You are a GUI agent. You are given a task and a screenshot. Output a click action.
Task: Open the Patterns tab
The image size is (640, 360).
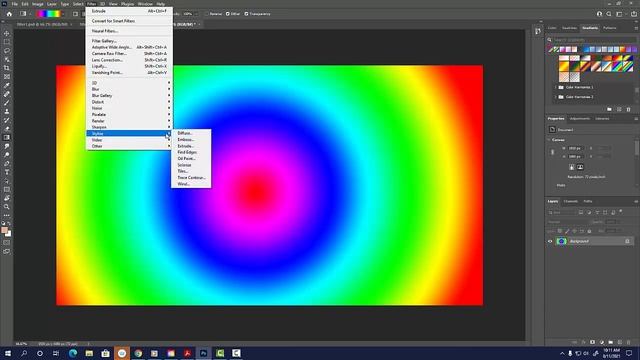pyautogui.click(x=610, y=28)
